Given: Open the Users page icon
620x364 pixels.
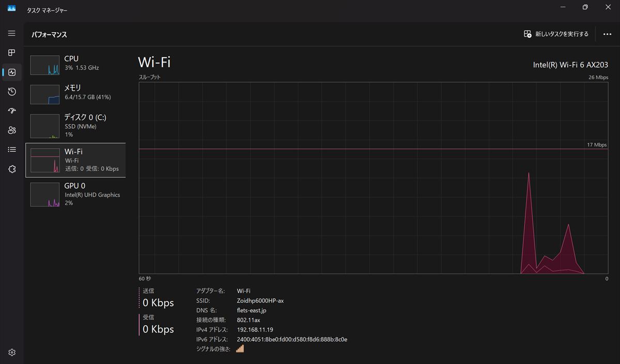Looking at the screenshot, I should point(12,130).
